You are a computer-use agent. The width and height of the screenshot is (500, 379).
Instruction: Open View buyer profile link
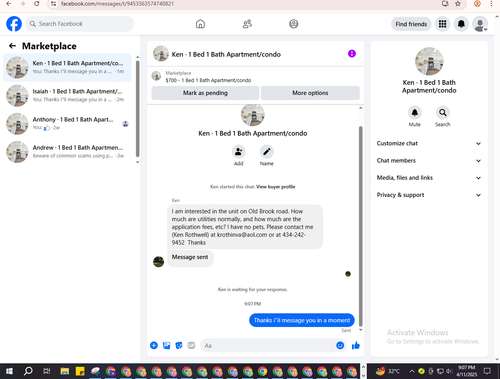coord(276,187)
